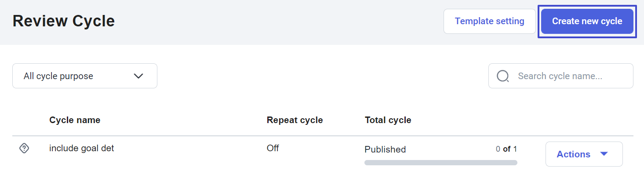Click the gray progress bar under Published
The height and width of the screenshot is (171, 644).
(441, 163)
